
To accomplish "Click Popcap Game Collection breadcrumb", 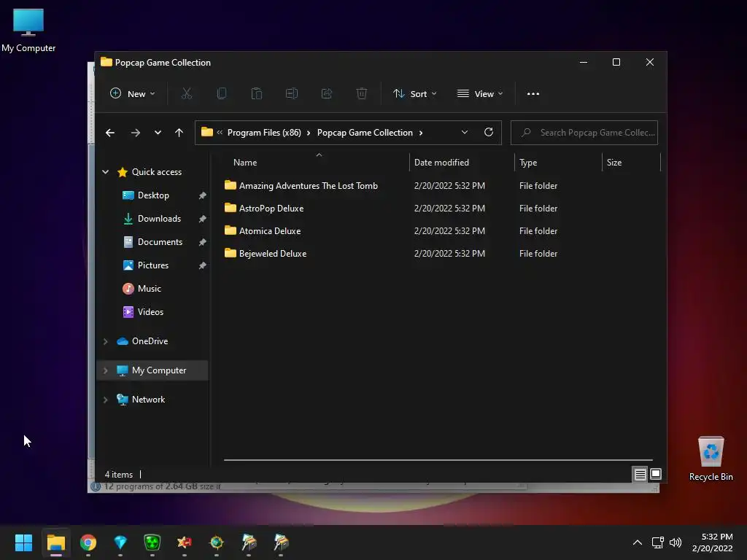I will (x=365, y=133).
